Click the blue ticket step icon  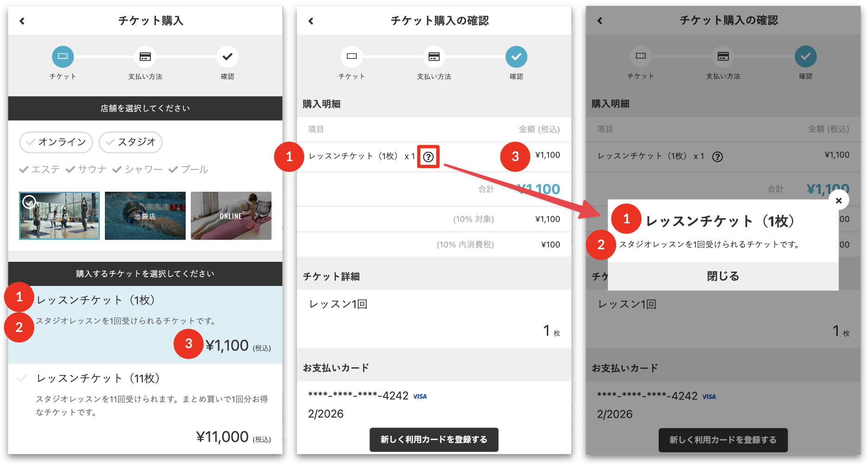pos(63,57)
